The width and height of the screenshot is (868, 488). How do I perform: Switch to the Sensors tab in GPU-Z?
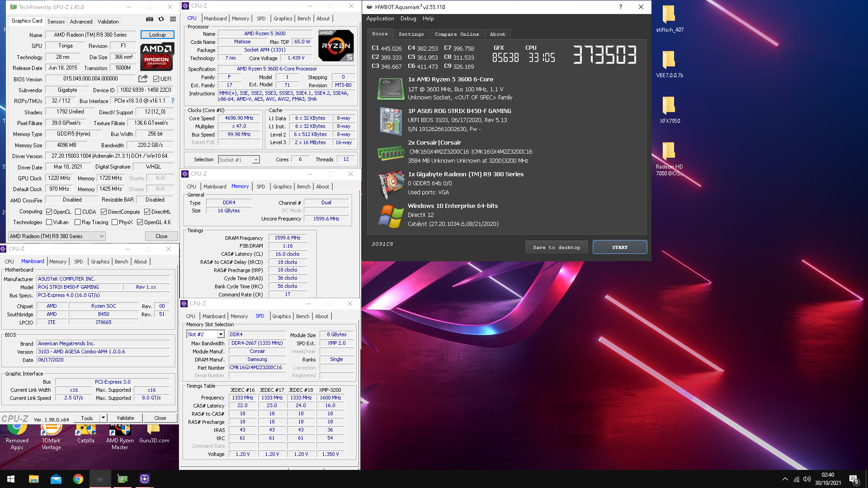[56, 21]
